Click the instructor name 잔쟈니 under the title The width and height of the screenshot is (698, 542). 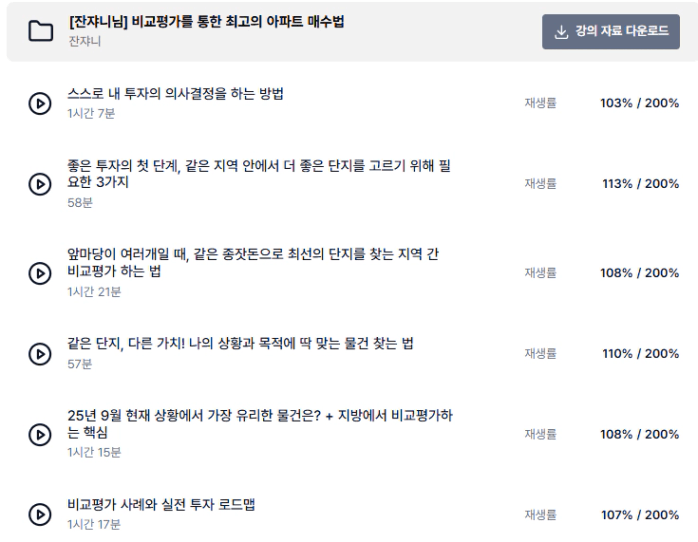pyautogui.click(x=83, y=42)
